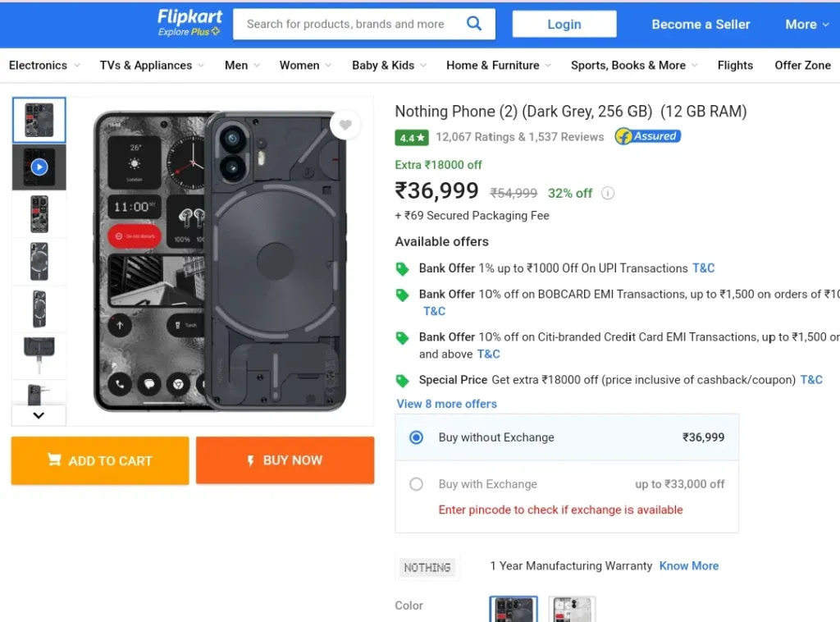Click ADD TO CART button
840x622 pixels.
100,460
